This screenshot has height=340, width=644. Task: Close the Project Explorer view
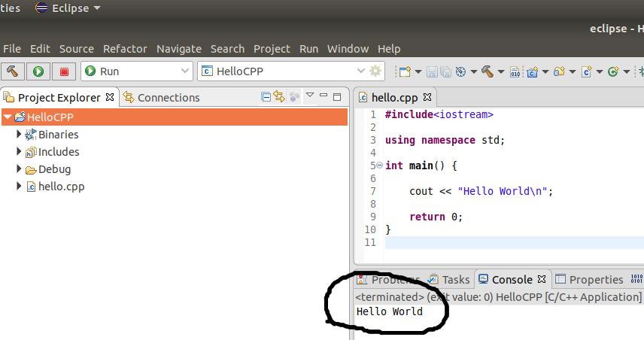110,97
